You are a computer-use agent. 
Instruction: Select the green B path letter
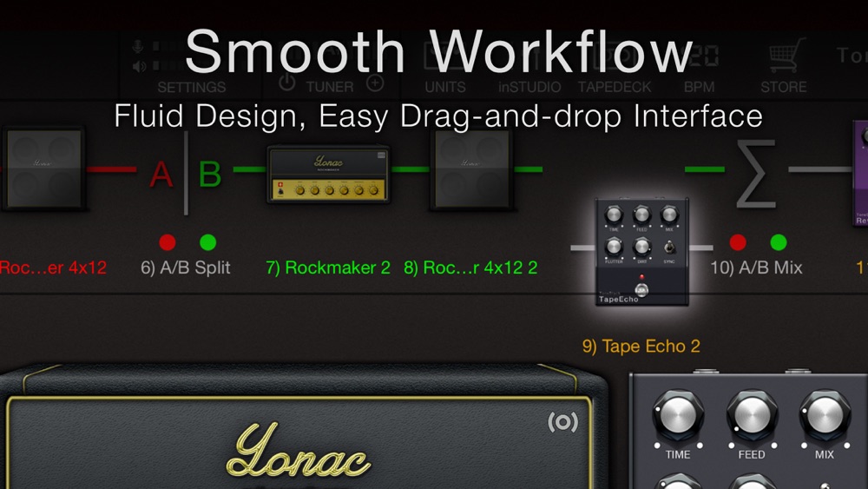(x=210, y=174)
